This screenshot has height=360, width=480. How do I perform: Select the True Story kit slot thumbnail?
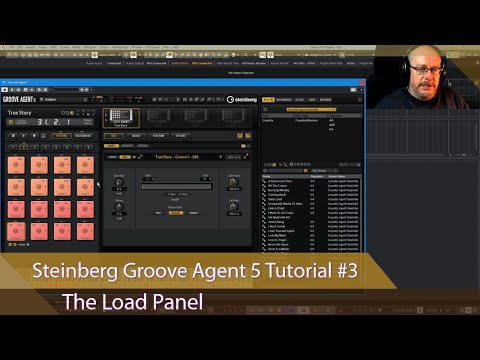[x=121, y=117]
